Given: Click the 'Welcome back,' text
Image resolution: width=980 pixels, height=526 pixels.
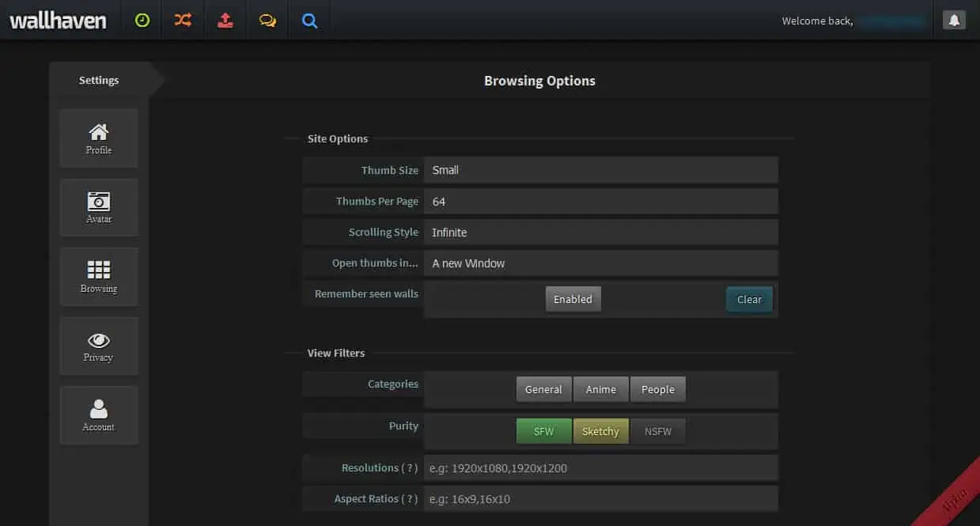Looking at the screenshot, I should click(x=817, y=21).
